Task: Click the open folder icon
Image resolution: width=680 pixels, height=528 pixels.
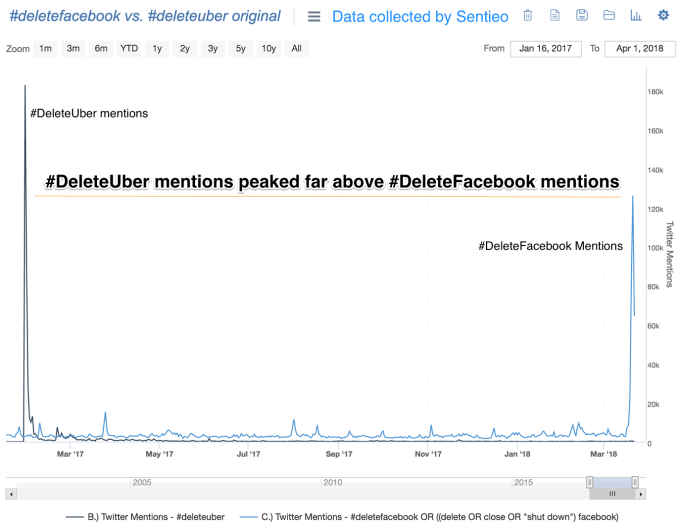Action: click(609, 16)
